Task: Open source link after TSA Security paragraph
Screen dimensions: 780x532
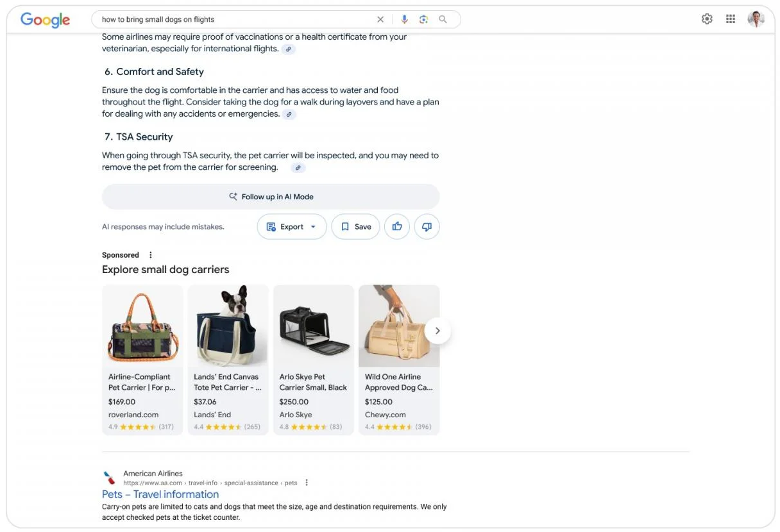Action: (x=298, y=168)
